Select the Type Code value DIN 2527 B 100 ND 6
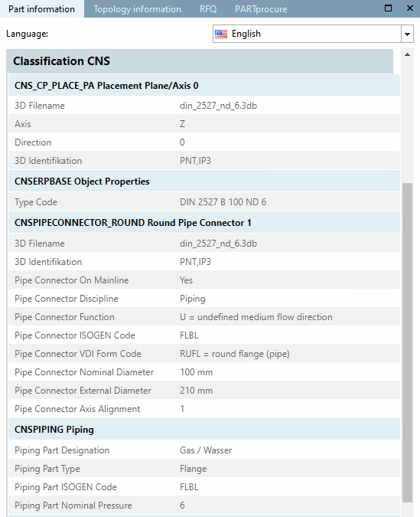 click(x=223, y=202)
